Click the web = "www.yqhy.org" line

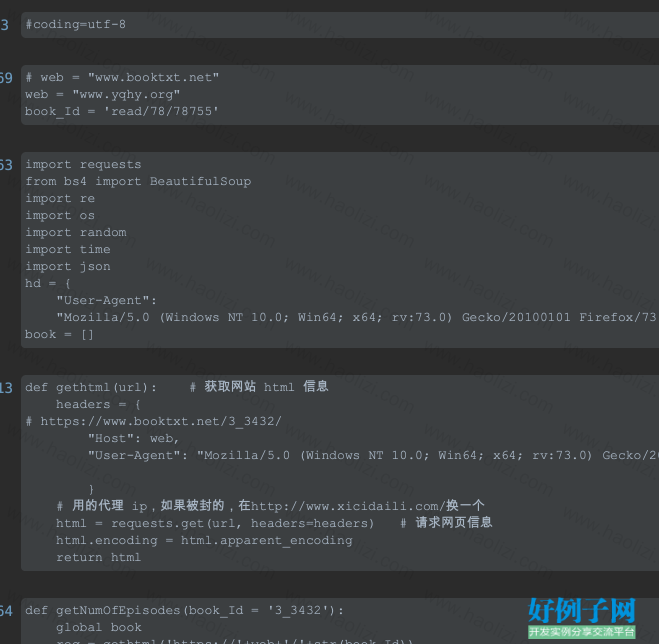pos(102,94)
